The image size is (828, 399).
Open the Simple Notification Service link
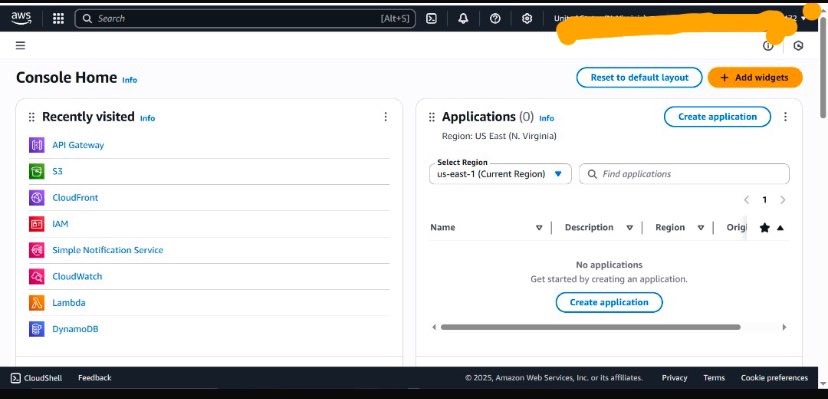click(108, 250)
